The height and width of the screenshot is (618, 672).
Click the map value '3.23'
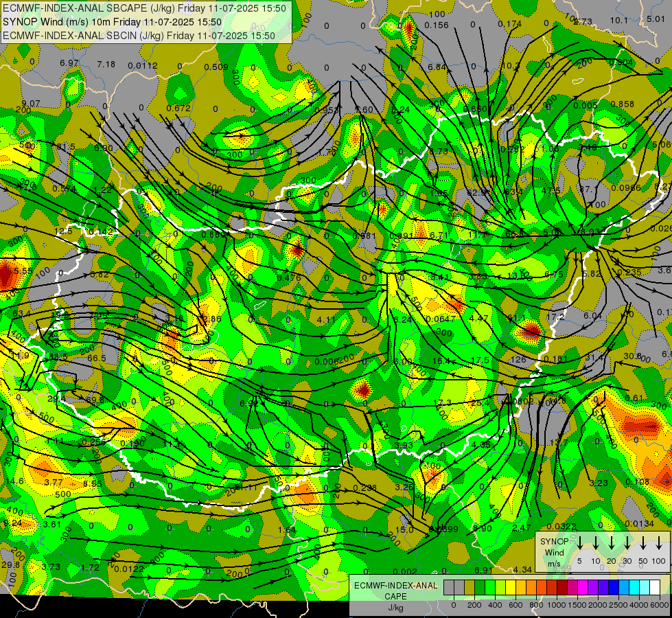point(599,483)
